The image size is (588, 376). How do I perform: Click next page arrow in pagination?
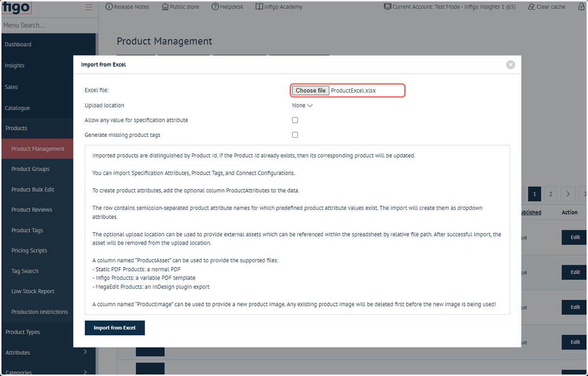pos(568,194)
